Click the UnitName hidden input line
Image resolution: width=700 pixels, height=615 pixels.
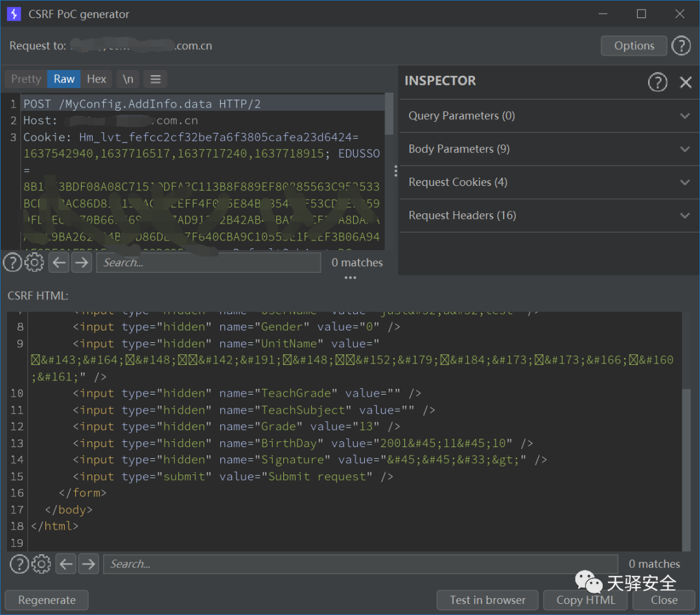coord(226,343)
